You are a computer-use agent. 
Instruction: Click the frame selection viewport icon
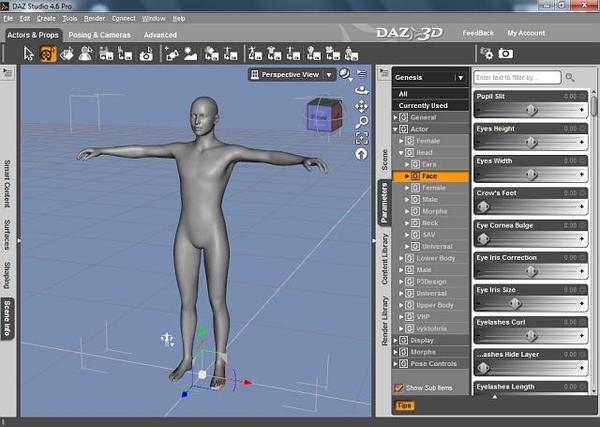click(362, 138)
